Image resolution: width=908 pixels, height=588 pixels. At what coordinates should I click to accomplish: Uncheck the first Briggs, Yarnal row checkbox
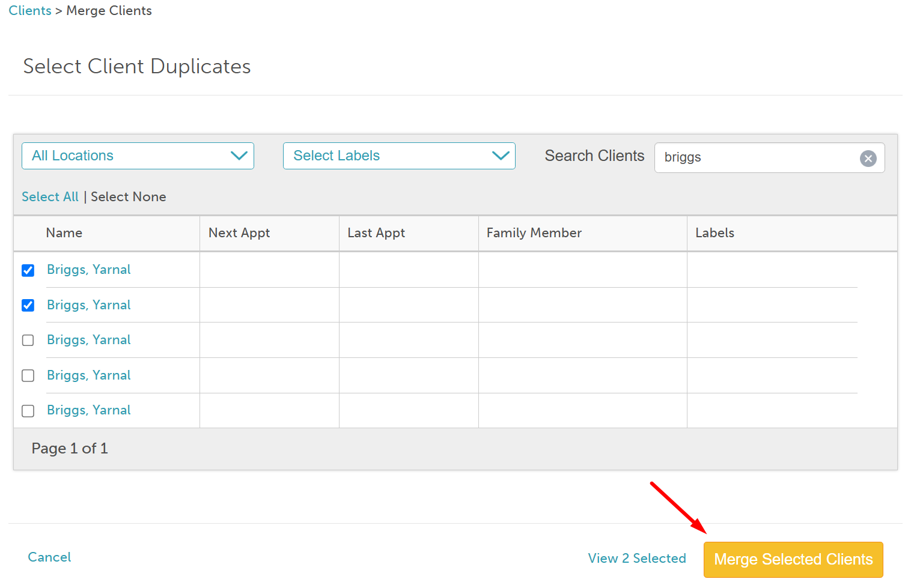tap(28, 270)
